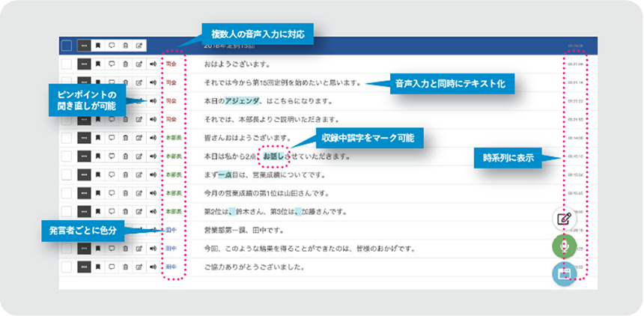
Task: Click the trash icon in the blue header
Action: [x=125, y=46]
